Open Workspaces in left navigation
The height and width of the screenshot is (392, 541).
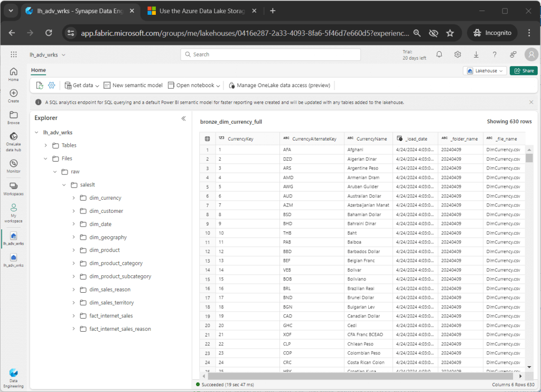[x=14, y=189]
